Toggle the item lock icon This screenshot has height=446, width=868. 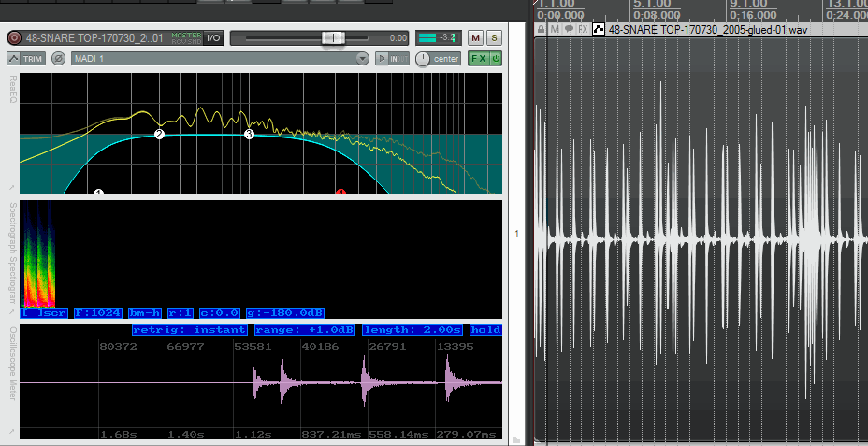[x=542, y=29]
